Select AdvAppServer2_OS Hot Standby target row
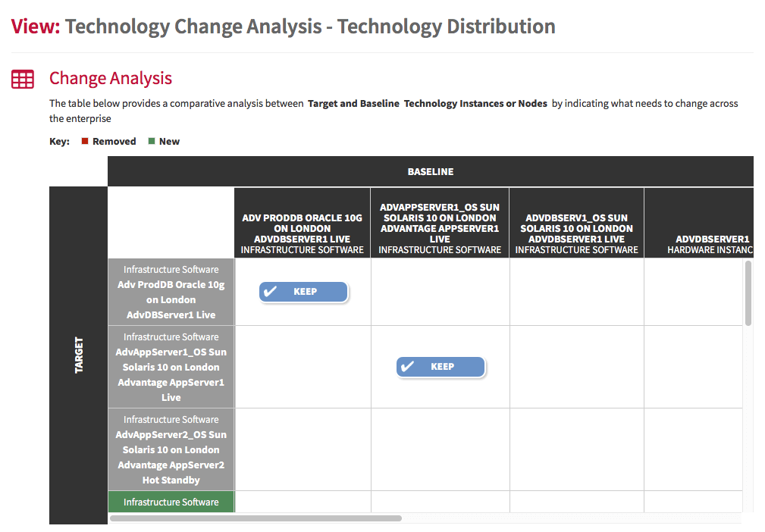Screen dimensions: 765x532 coord(171,449)
